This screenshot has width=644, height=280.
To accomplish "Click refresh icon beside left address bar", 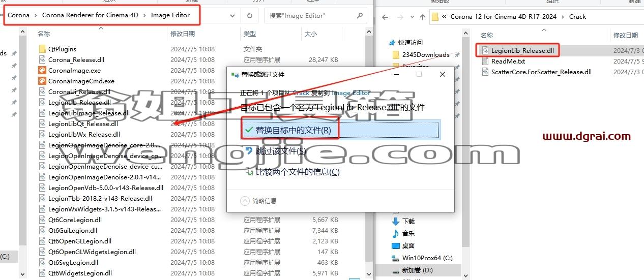I will (x=249, y=16).
